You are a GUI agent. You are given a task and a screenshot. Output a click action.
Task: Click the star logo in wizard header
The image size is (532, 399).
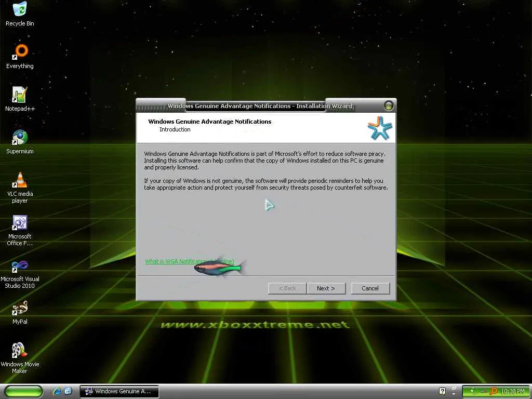point(380,128)
